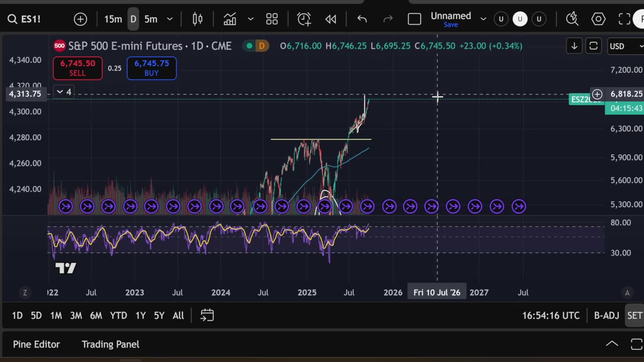Click the ESZ2025 price label
Screen dimensions: 644x362
pyautogui.click(x=586, y=100)
